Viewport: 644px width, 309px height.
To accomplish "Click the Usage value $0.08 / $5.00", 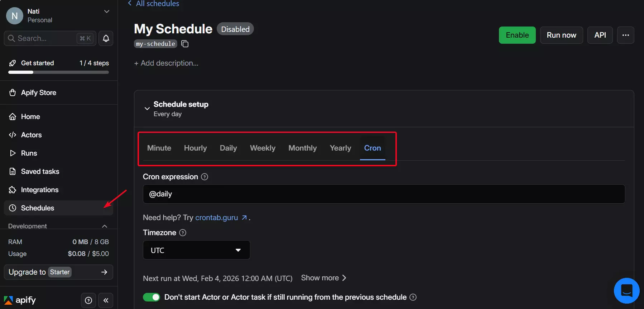I will point(88,254).
